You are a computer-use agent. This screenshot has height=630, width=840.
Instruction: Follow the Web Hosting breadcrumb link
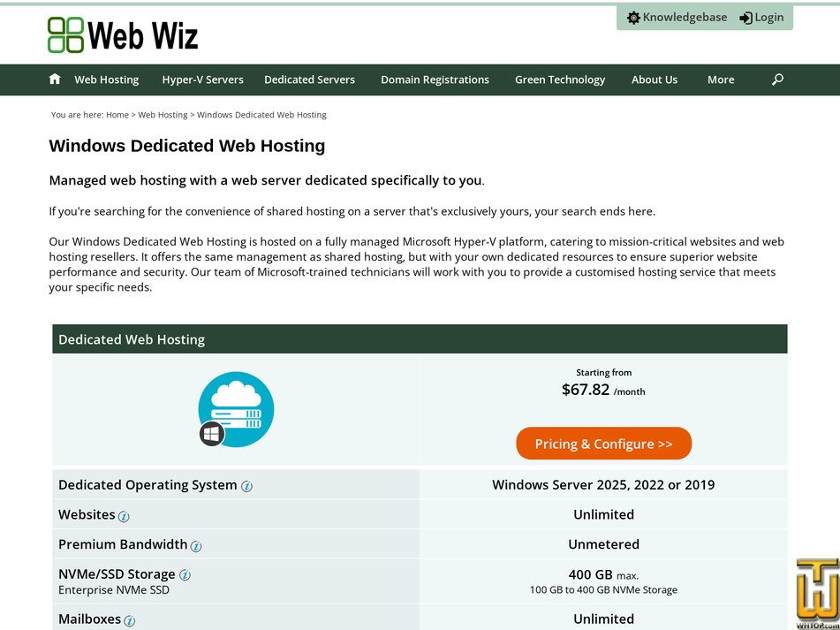tap(163, 115)
